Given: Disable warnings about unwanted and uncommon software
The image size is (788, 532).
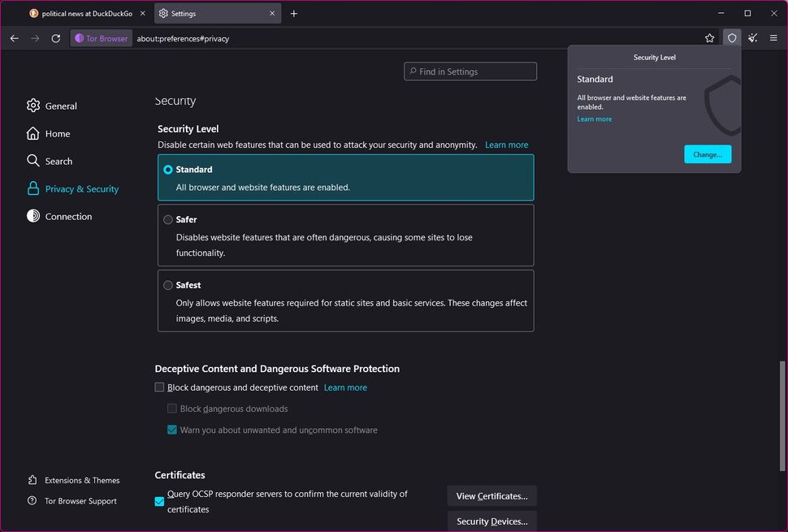Looking at the screenshot, I should [x=172, y=430].
